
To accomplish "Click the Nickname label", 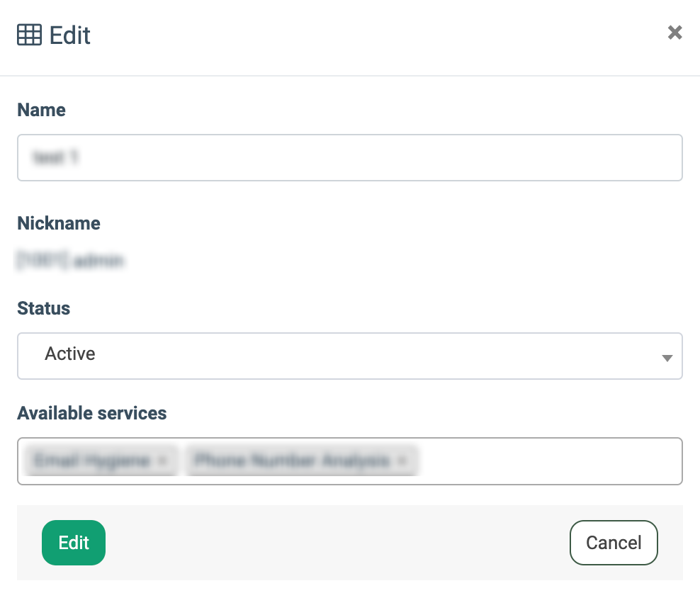I will click(x=59, y=223).
